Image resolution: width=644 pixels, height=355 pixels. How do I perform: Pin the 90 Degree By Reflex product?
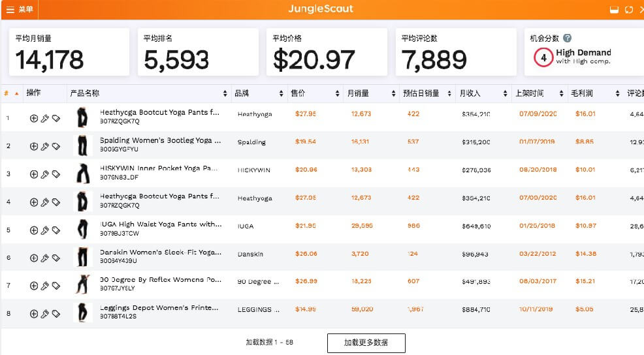[x=45, y=286]
